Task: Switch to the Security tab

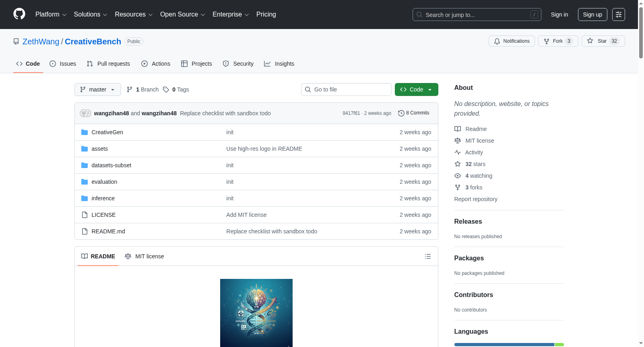Action: click(x=238, y=64)
